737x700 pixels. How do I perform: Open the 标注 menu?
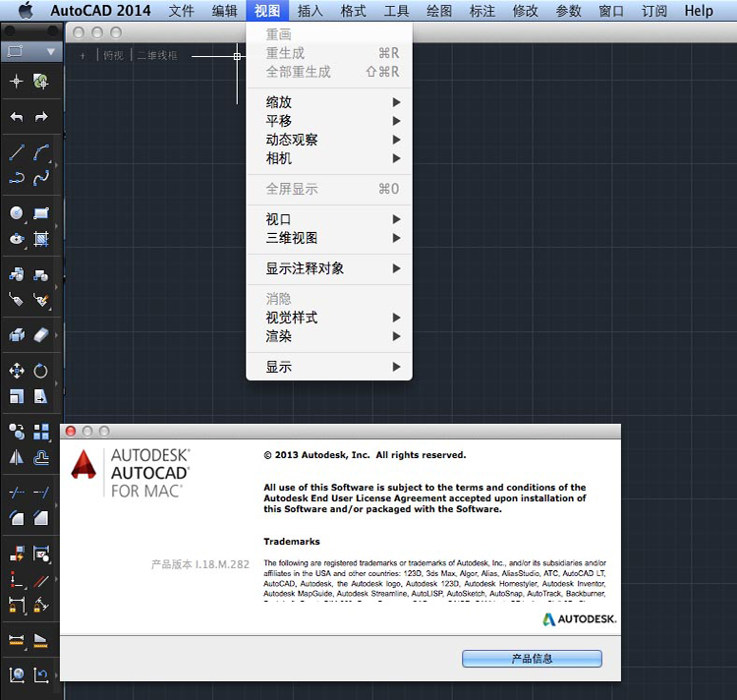click(482, 11)
